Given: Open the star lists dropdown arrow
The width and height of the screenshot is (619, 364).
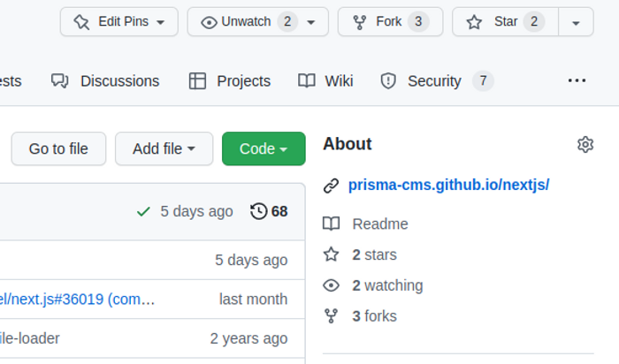Looking at the screenshot, I should click(576, 22).
